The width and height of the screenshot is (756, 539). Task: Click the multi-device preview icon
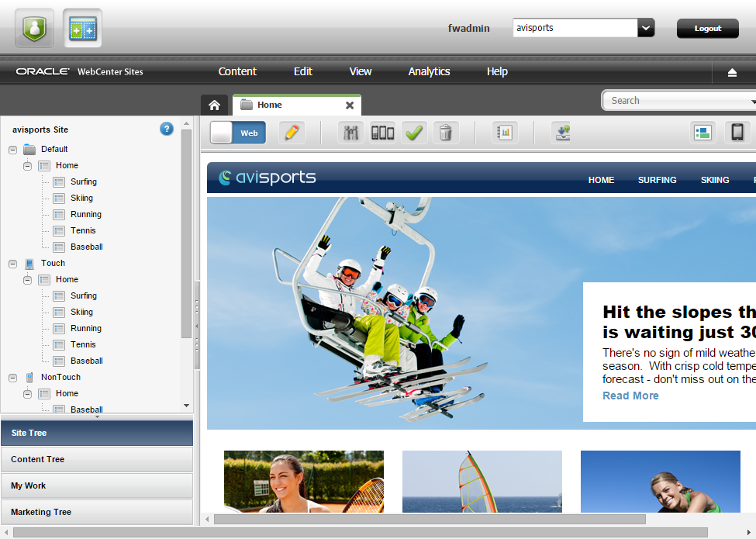coord(382,133)
